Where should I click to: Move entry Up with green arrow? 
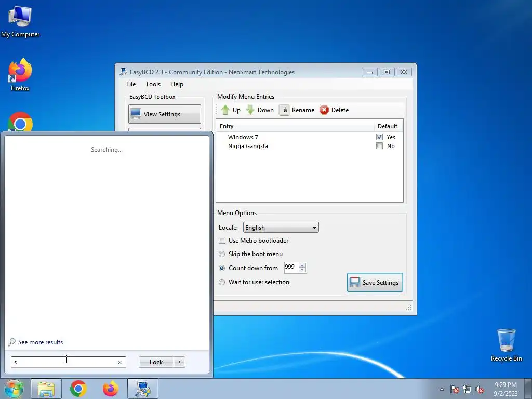pos(231,110)
